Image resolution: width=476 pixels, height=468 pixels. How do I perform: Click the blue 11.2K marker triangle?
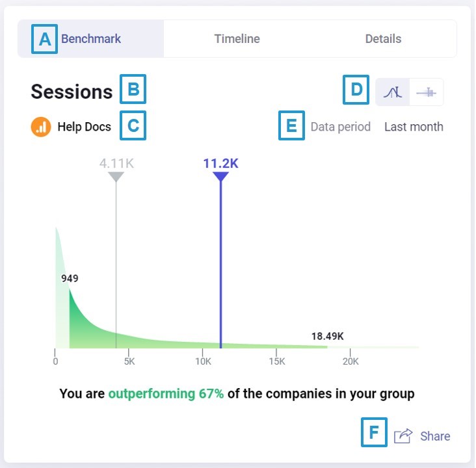coord(220,177)
